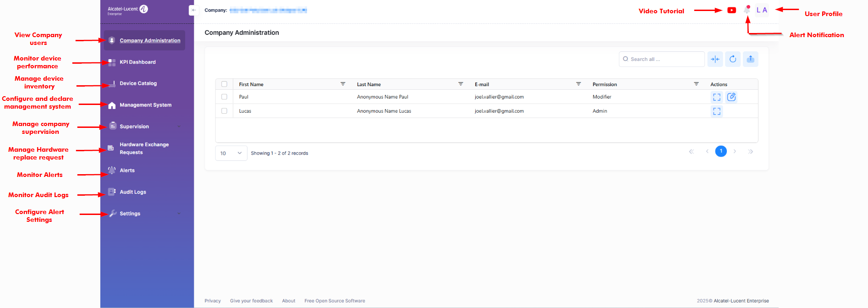Go to the first page arrow
The image size is (868, 308).
692,151
